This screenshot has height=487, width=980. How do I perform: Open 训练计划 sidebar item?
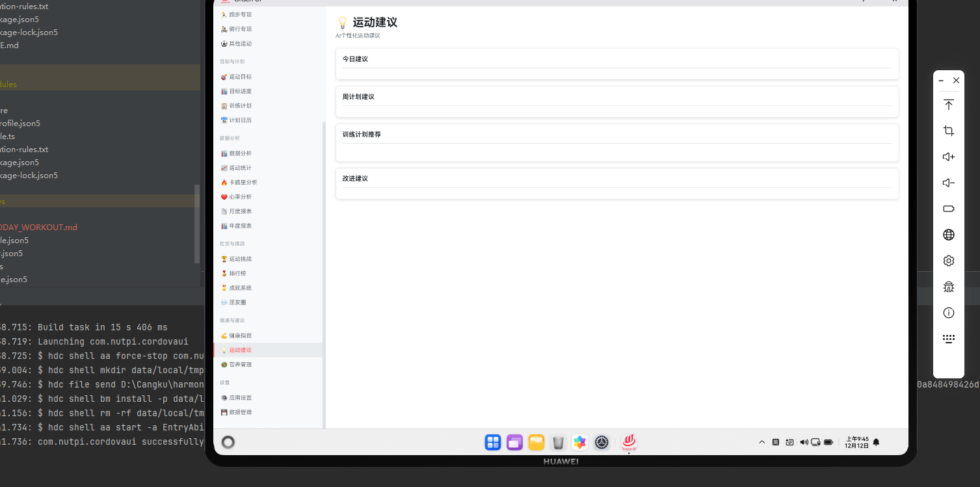click(x=268, y=105)
